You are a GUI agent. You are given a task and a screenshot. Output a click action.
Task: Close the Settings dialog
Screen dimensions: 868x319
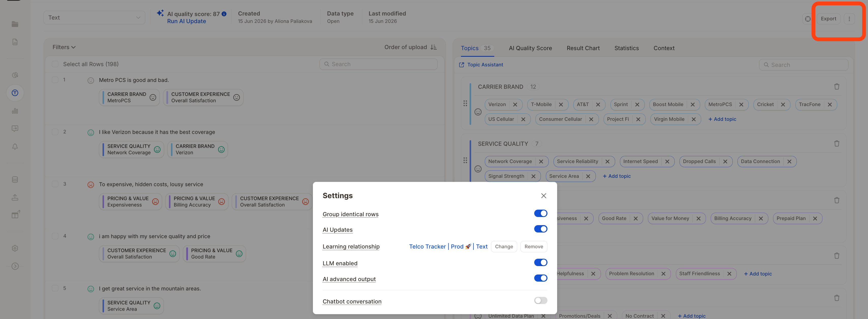pyautogui.click(x=543, y=196)
